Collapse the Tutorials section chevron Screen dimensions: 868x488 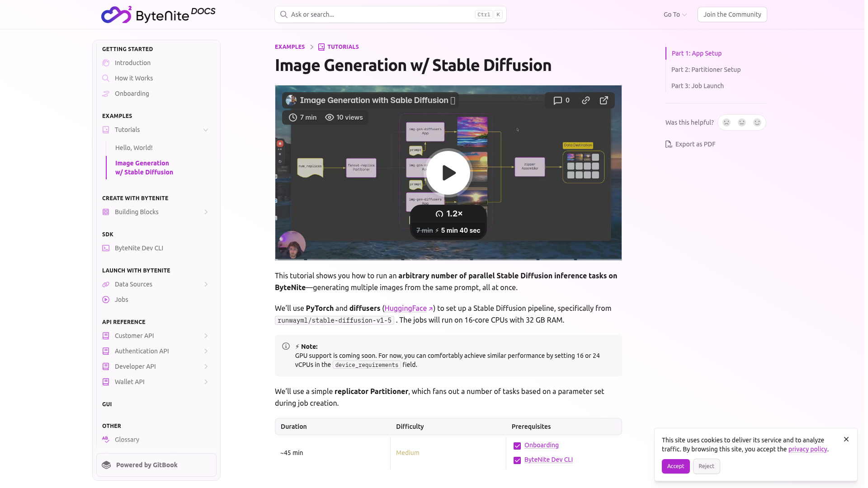pyautogui.click(x=206, y=130)
